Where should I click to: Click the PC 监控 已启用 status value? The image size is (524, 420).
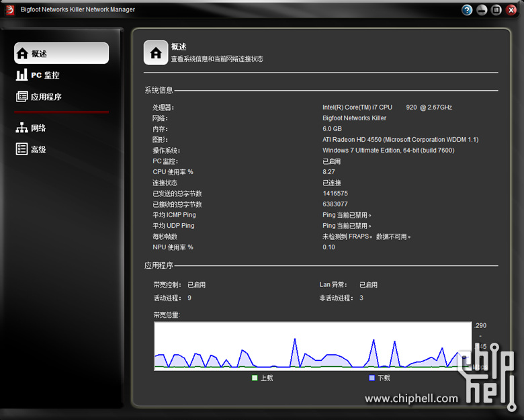point(331,161)
